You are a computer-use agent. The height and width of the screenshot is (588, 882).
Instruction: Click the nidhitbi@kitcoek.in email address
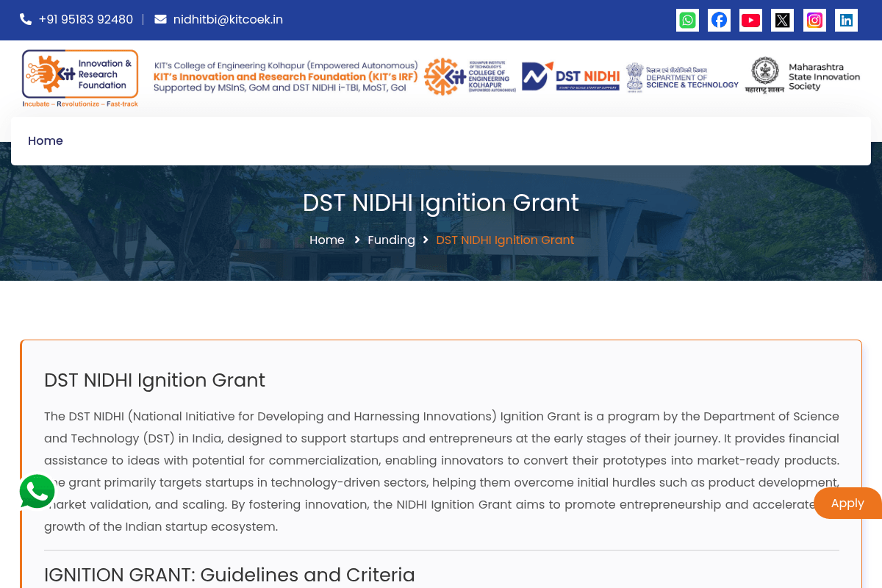pos(228,19)
